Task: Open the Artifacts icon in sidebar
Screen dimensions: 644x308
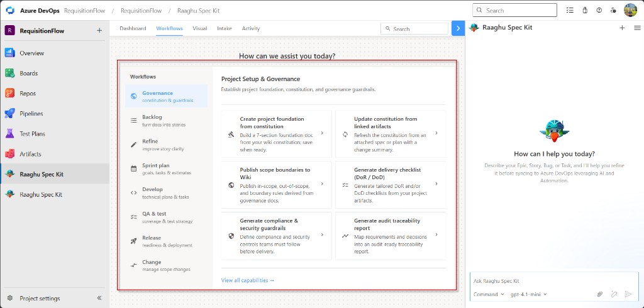Action: click(x=10, y=154)
